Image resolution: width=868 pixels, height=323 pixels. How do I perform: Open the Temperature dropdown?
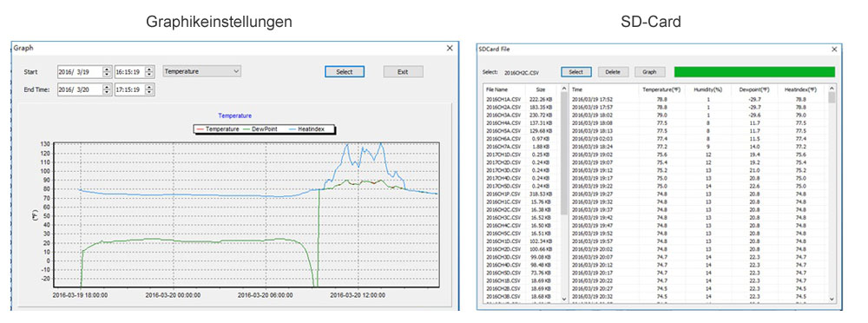coord(202,71)
